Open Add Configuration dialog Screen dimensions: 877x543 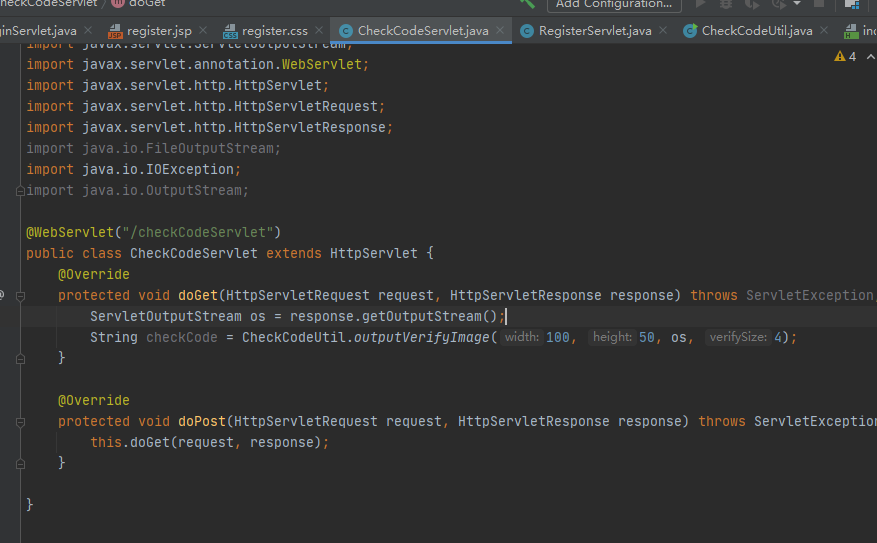614,4
